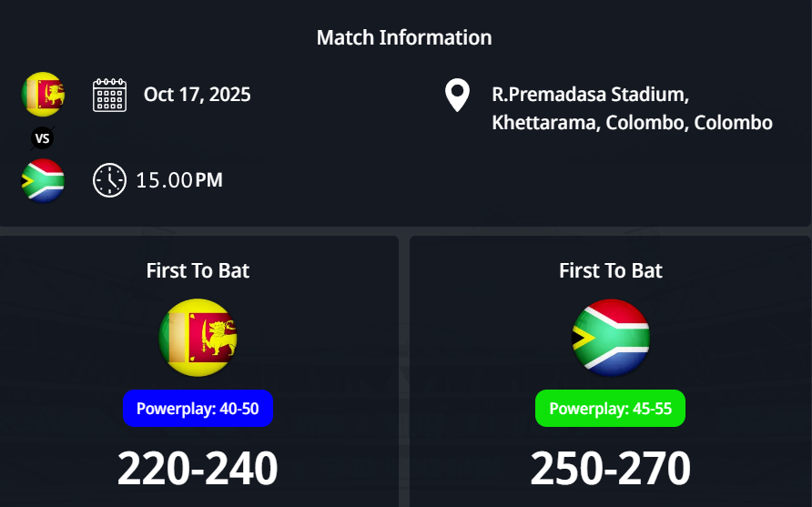Open the R.Premadasa Stadium venue name

590,95
